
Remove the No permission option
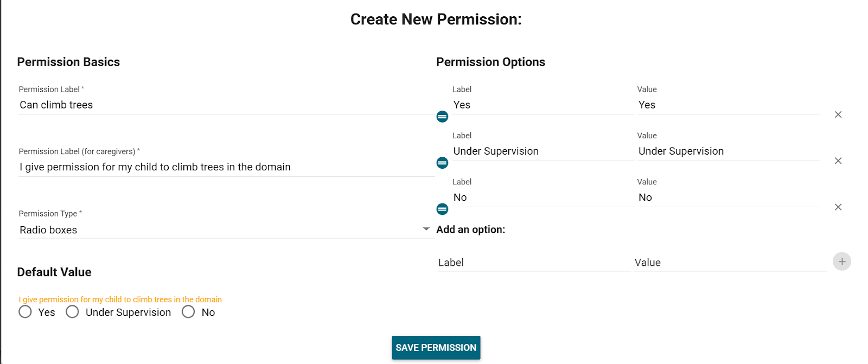(x=838, y=207)
